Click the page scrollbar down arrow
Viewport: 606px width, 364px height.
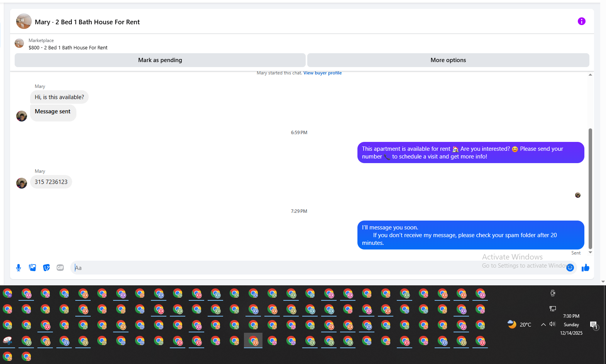coord(603,282)
